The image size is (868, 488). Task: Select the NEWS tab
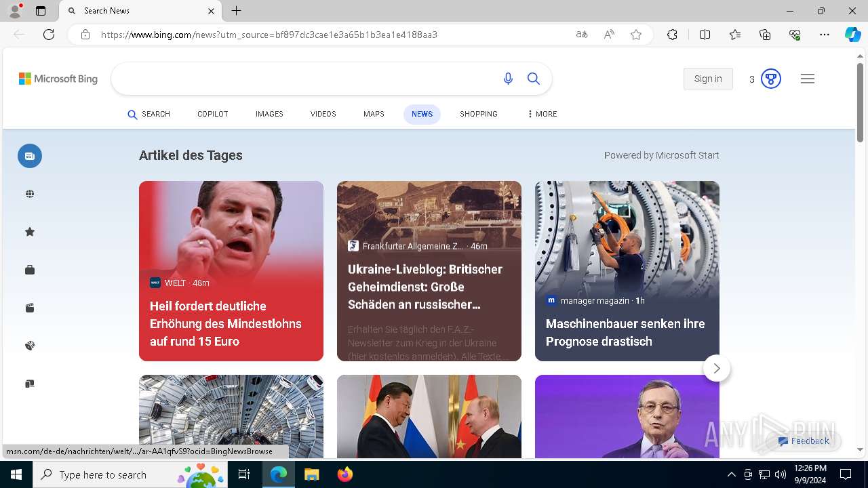tap(422, 114)
